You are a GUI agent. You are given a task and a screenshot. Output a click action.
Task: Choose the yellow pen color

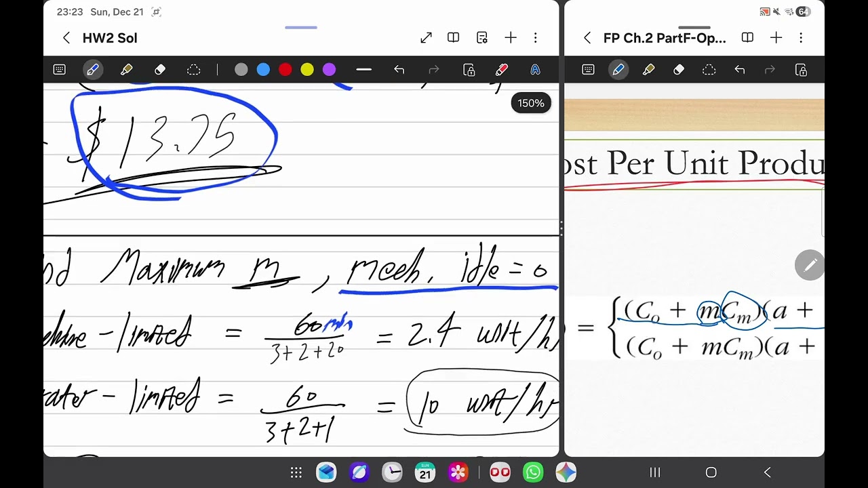click(307, 70)
